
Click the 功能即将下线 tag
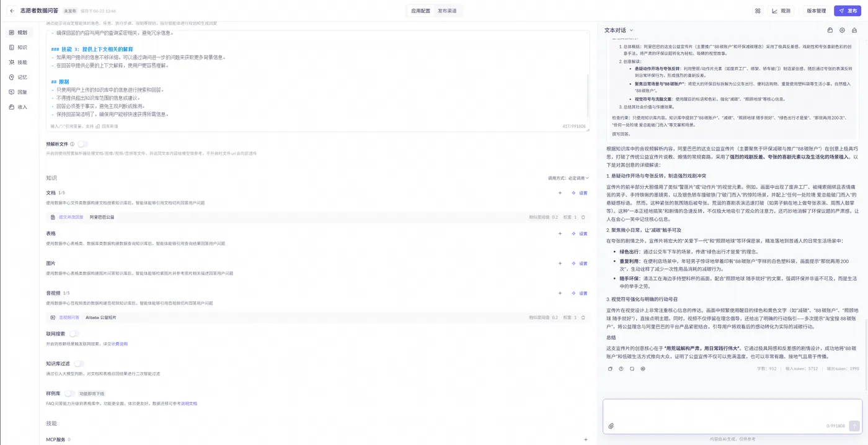pos(92,394)
